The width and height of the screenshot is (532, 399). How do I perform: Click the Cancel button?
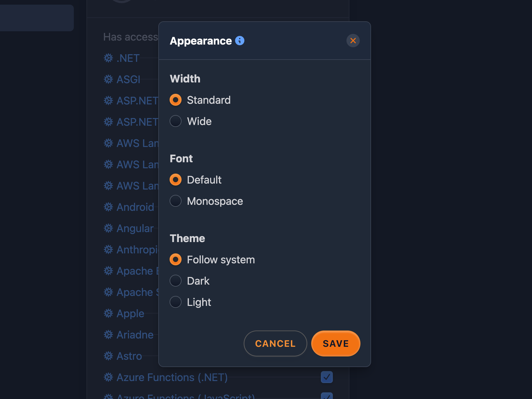275,343
